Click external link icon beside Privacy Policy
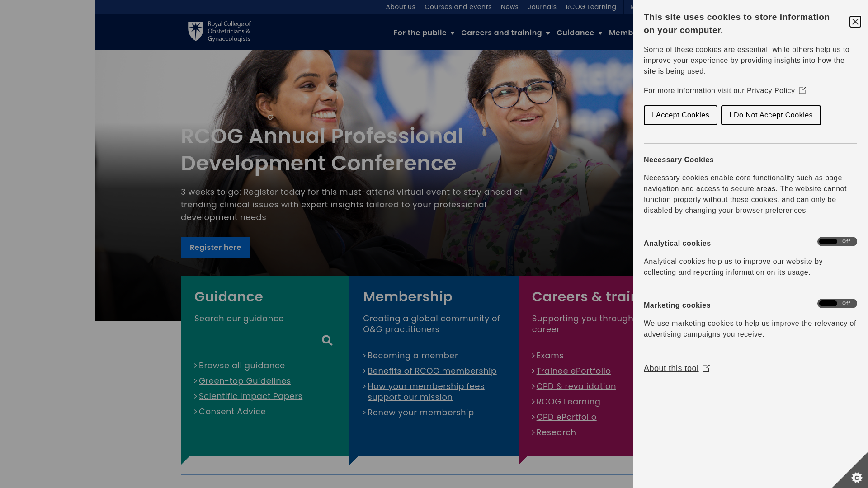The width and height of the screenshot is (868, 488). [x=802, y=90]
